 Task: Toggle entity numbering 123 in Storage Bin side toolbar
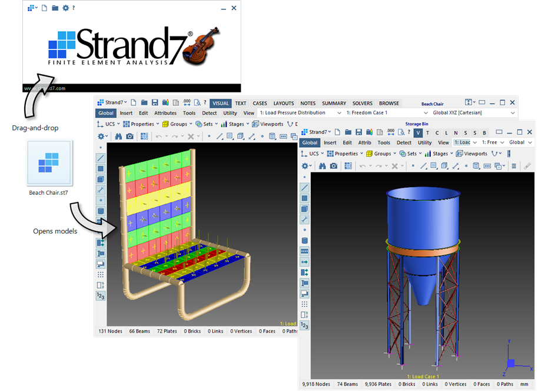click(304, 325)
